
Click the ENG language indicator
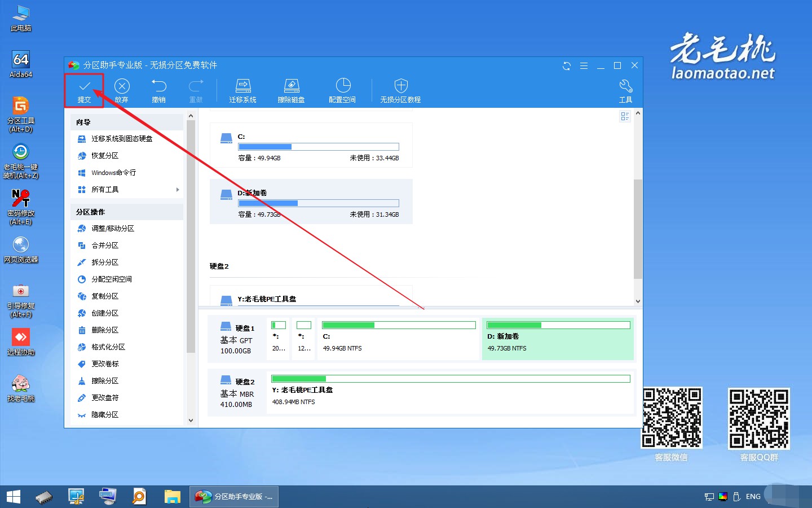click(x=753, y=497)
